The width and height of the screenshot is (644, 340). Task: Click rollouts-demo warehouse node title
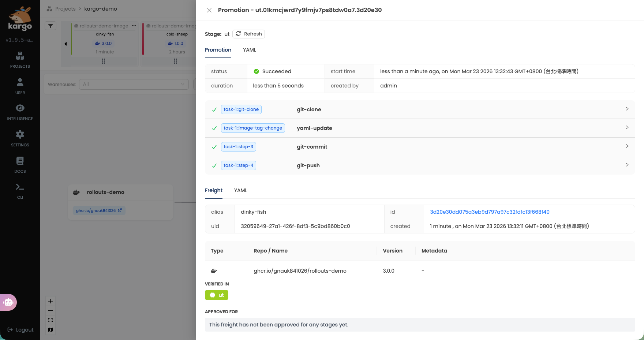pyautogui.click(x=105, y=192)
